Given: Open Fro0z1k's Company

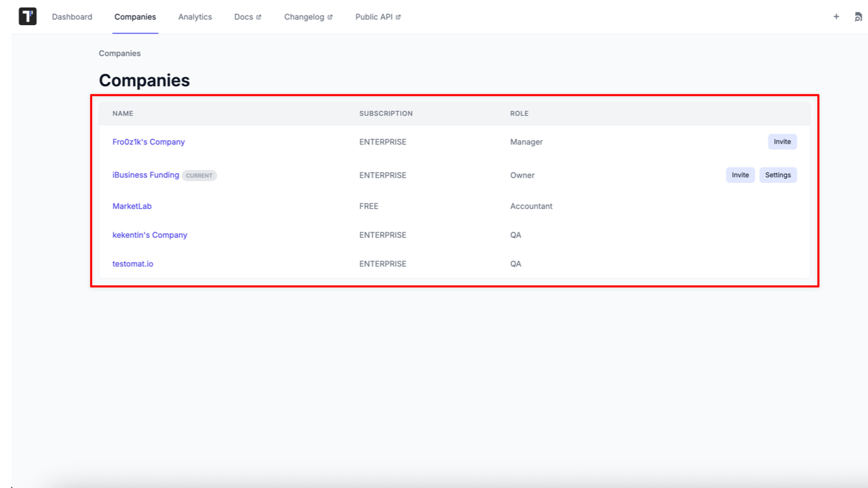Looking at the screenshot, I should point(149,142).
